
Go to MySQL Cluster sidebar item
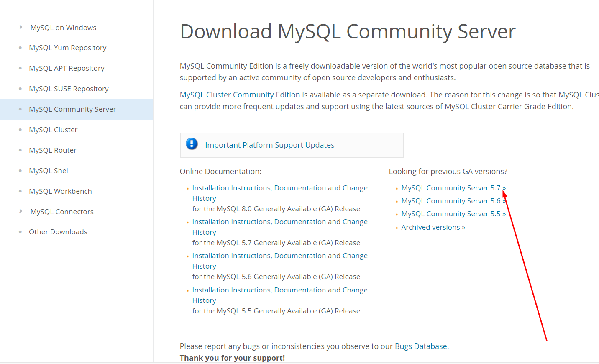pyautogui.click(x=53, y=130)
